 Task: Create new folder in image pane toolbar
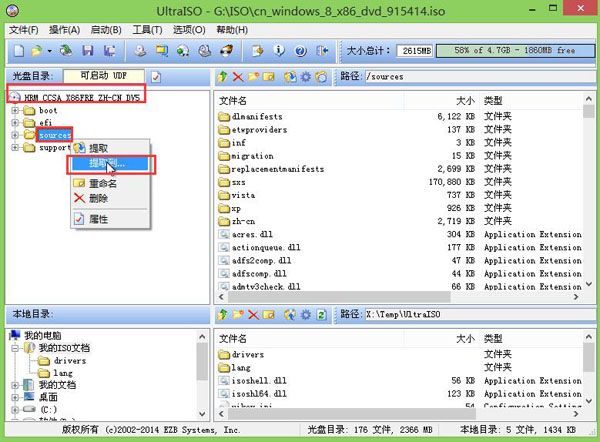pyautogui.click(x=253, y=77)
